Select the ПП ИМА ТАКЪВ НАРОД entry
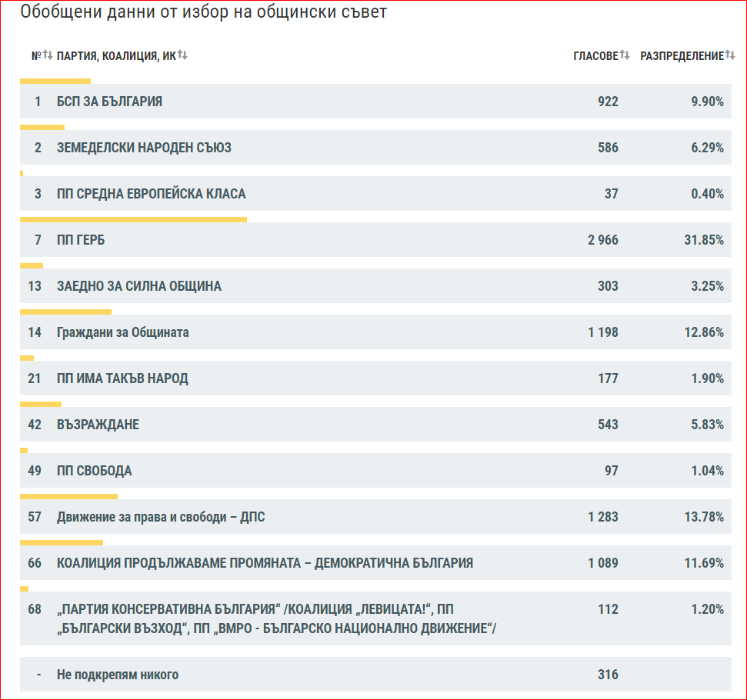The width and height of the screenshot is (747, 700). (122, 378)
